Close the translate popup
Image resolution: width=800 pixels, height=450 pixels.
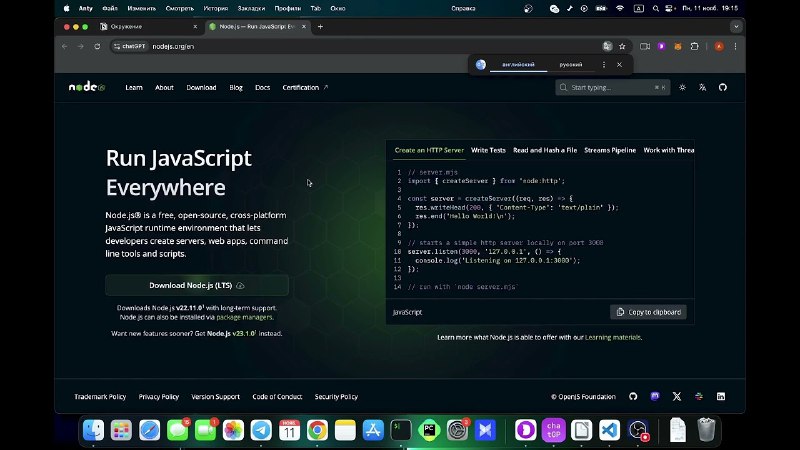point(619,65)
